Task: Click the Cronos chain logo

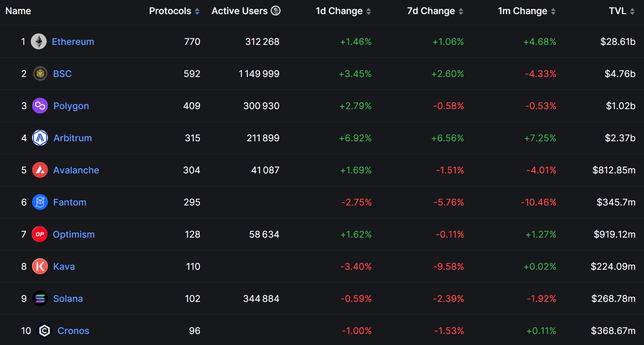Action: pyautogui.click(x=44, y=330)
